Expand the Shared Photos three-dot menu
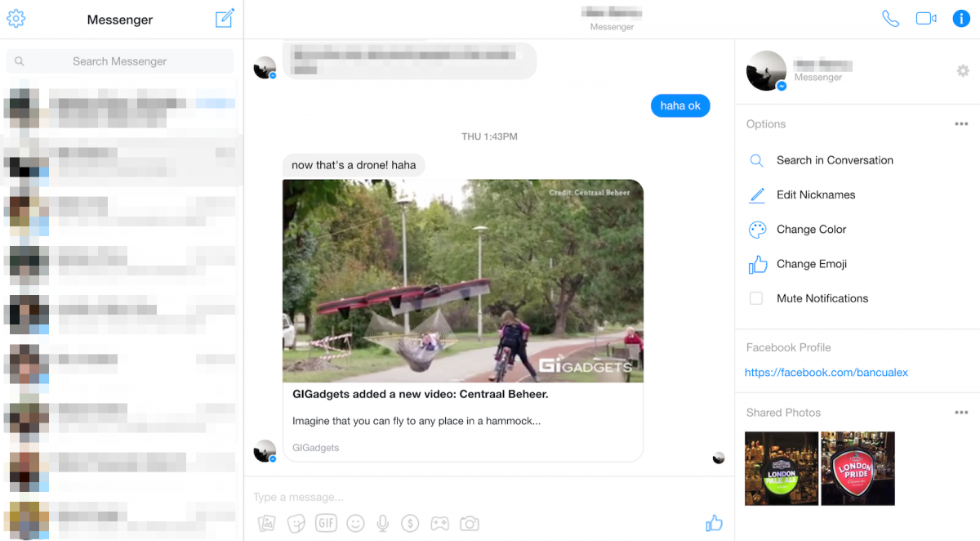Screen dimensions: 980x541 tap(961, 413)
